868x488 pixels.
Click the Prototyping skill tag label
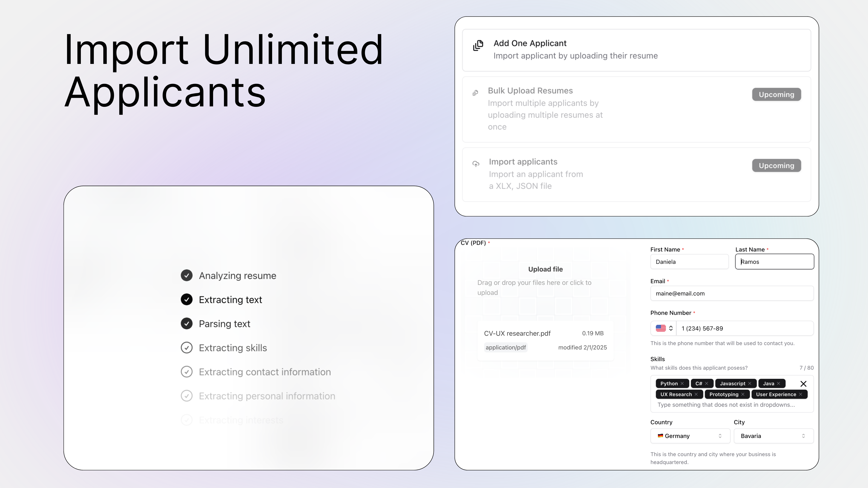click(x=724, y=394)
